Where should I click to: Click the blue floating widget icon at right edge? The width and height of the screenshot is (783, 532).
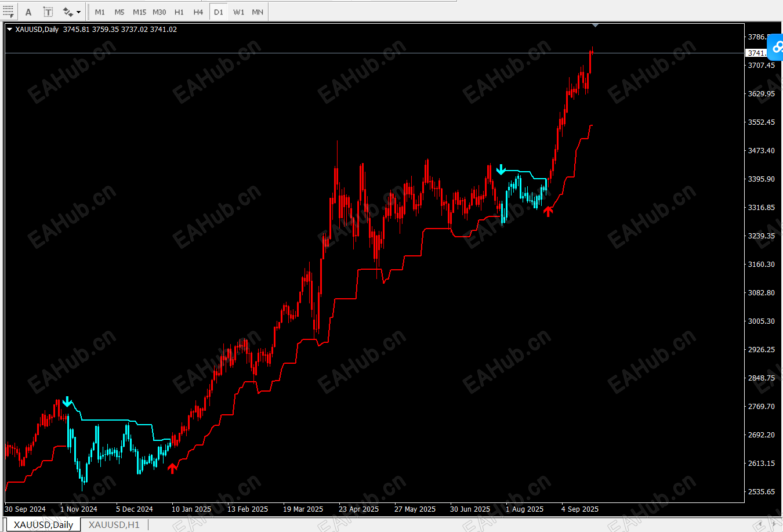point(775,47)
